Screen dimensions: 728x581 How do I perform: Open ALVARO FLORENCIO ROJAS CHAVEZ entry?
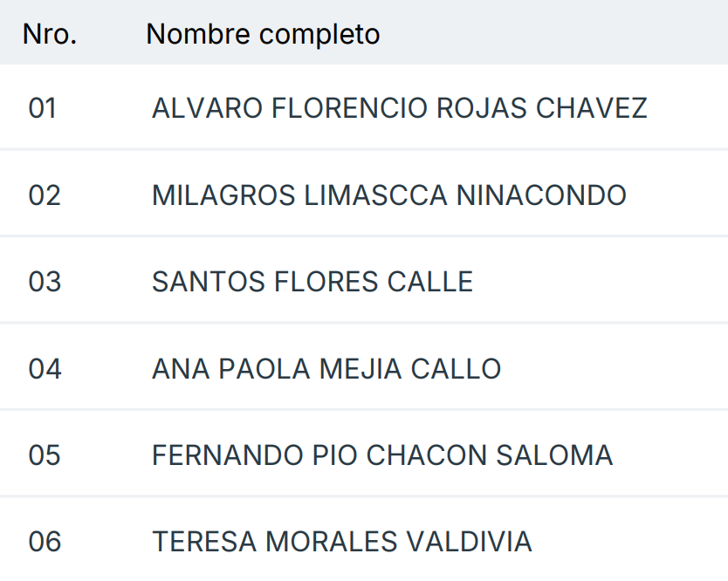399,108
